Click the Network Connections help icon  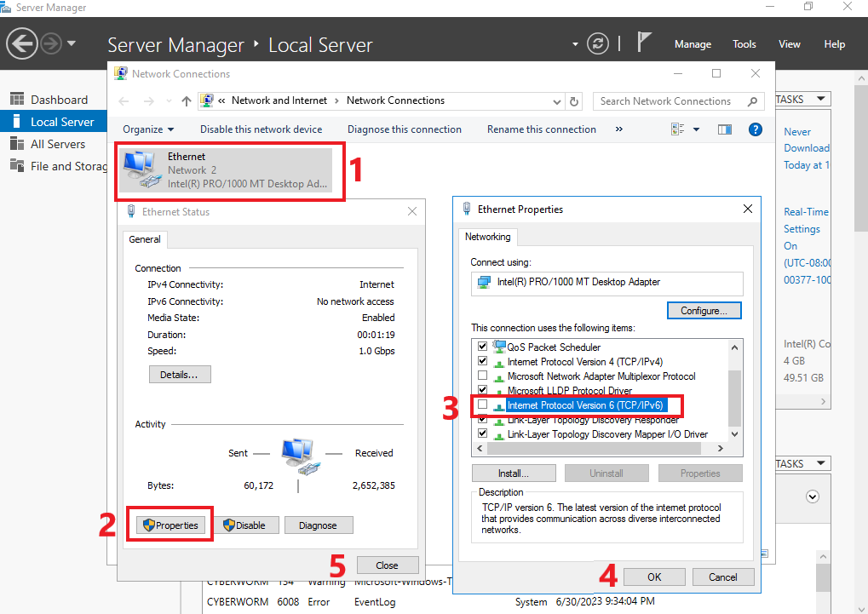tap(754, 129)
